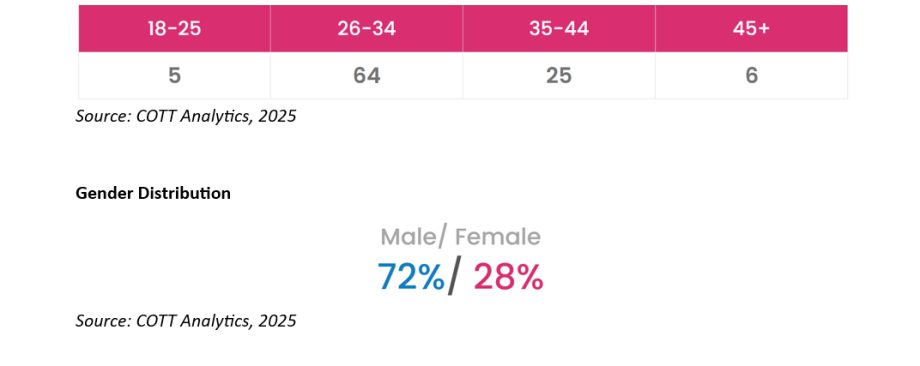Click the source caption under age table
This screenshot has width=920, height=366.
186,116
